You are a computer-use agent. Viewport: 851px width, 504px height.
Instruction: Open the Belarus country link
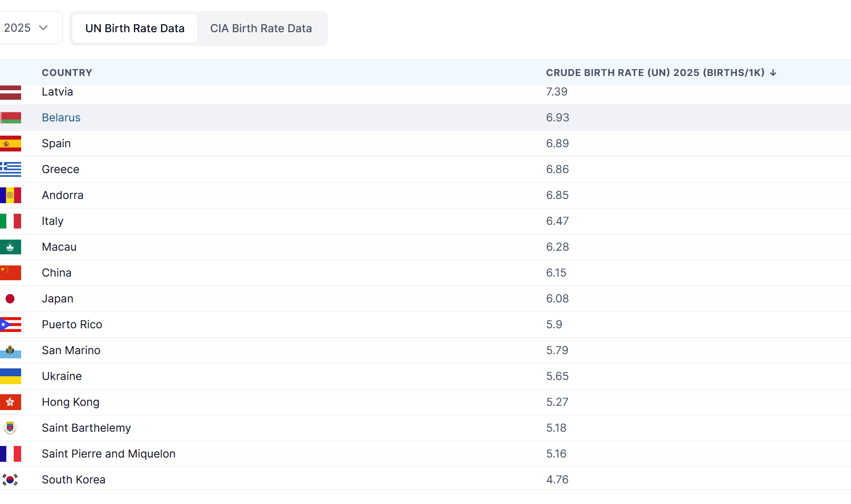tap(61, 118)
